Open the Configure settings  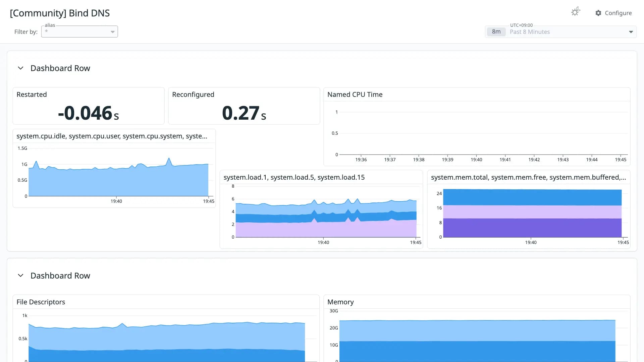(x=613, y=13)
